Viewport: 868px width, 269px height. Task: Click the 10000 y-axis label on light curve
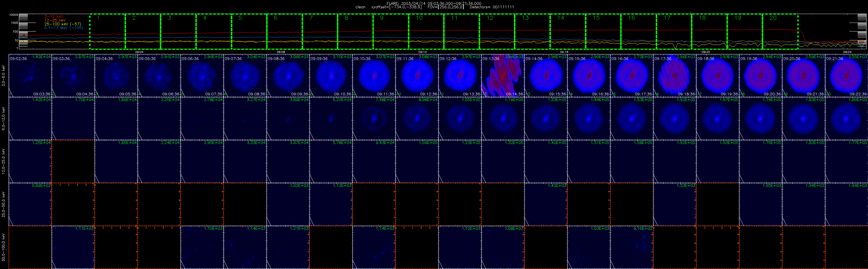(13, 15)
